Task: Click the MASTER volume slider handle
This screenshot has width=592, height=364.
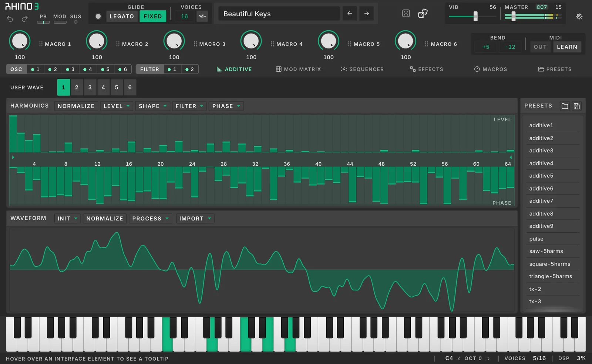Action: coord(513,16)
